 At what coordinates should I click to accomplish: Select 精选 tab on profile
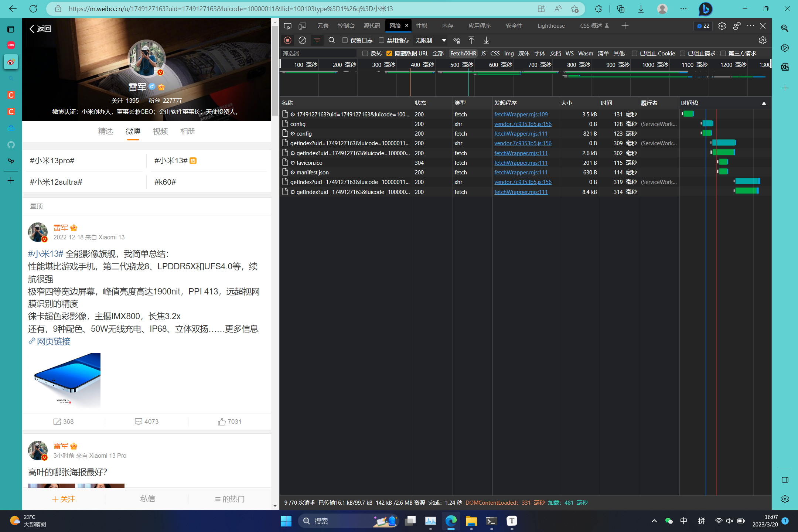tap(106, 131)
